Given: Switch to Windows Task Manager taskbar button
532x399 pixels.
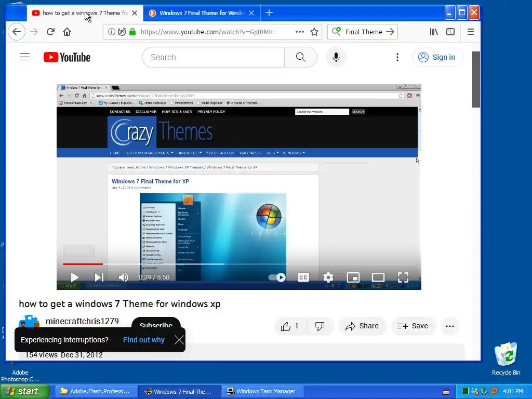Looking at the screenshot, I should coord(262,392).
